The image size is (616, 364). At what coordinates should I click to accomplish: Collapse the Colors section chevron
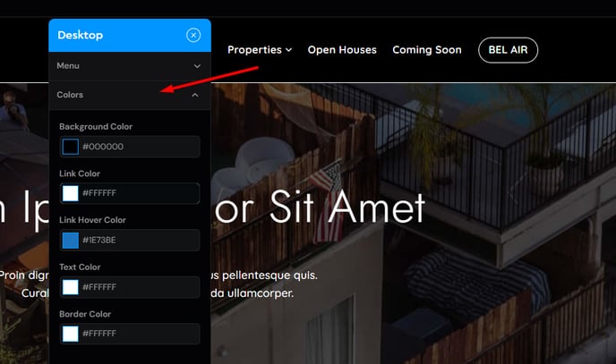pyautogui.click(x=195, y=96)
